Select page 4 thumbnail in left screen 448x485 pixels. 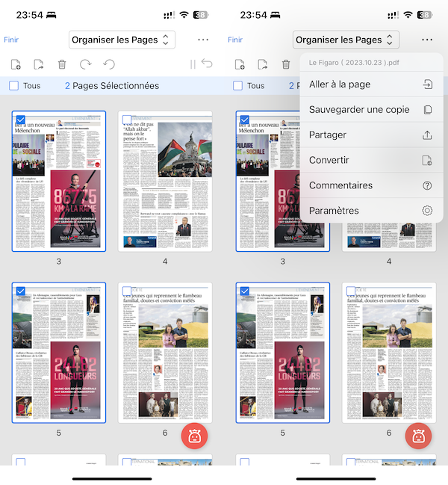165,182
